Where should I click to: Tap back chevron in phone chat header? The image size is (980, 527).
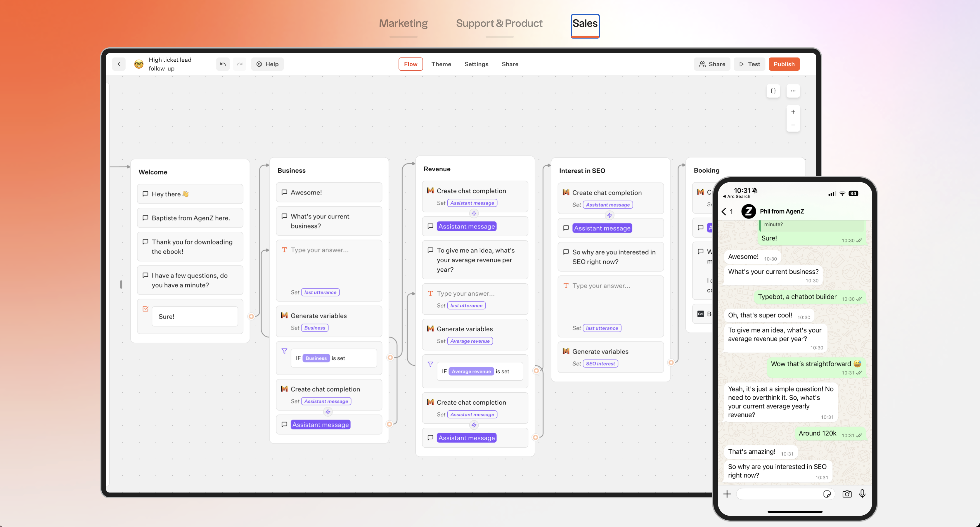point(724,212)
